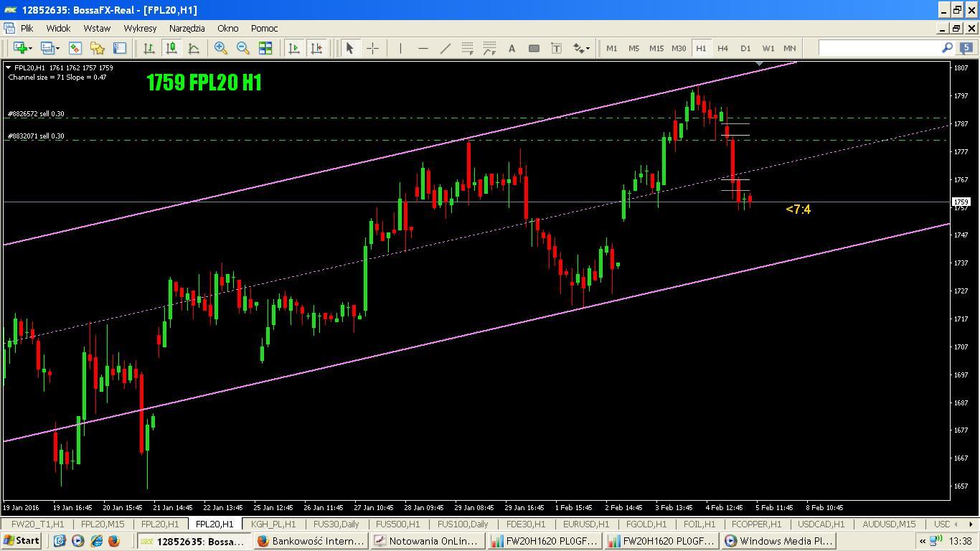Click into the toolbar search field
Screen dimensions: 980x551
tap(879, 47)
